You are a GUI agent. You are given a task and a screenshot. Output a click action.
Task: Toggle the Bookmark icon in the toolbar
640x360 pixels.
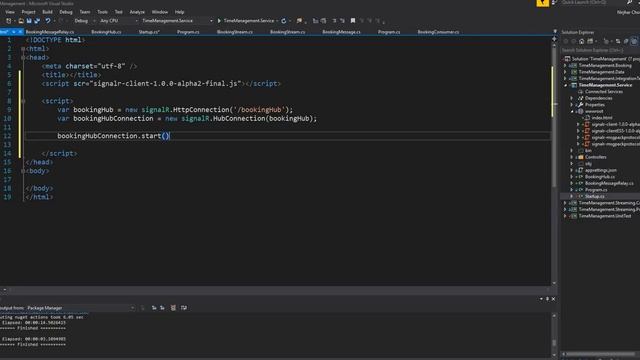[353, 21]
